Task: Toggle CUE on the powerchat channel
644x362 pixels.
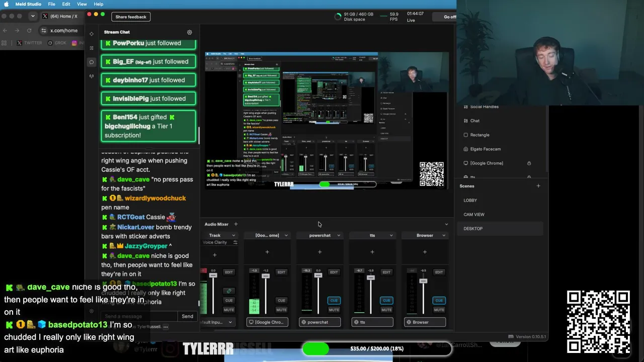Action: pos(334,301)
